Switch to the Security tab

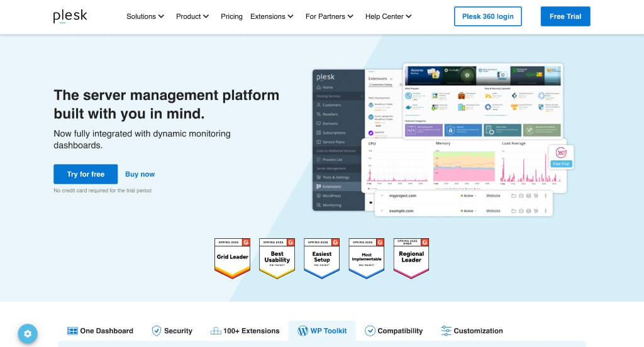[x=172, y=331]
